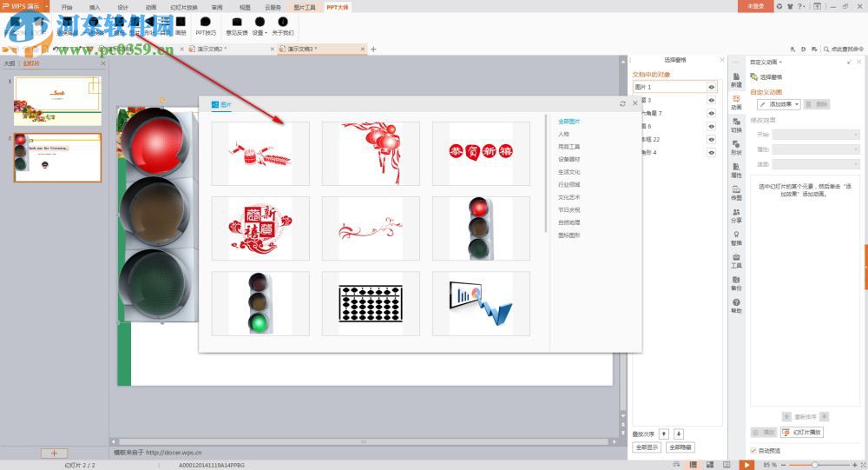Open the PPT技巧 tips icon
This screenshot has height=470, width=868.
coord(206,25)
